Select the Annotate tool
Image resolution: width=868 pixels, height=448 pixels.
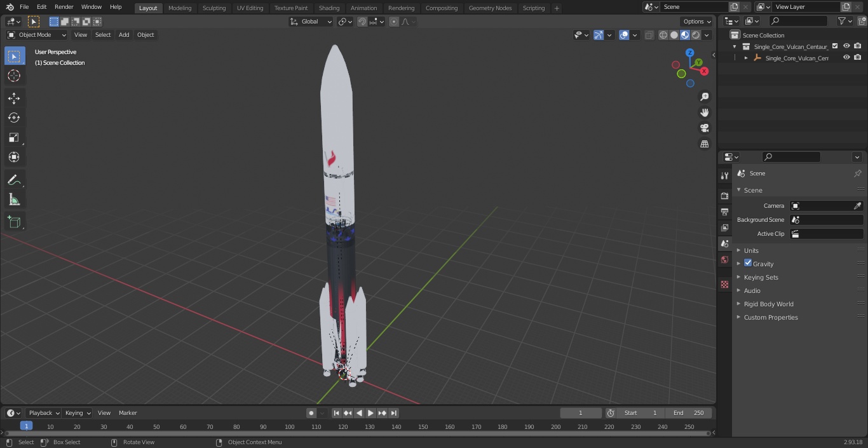pos(14,180)
